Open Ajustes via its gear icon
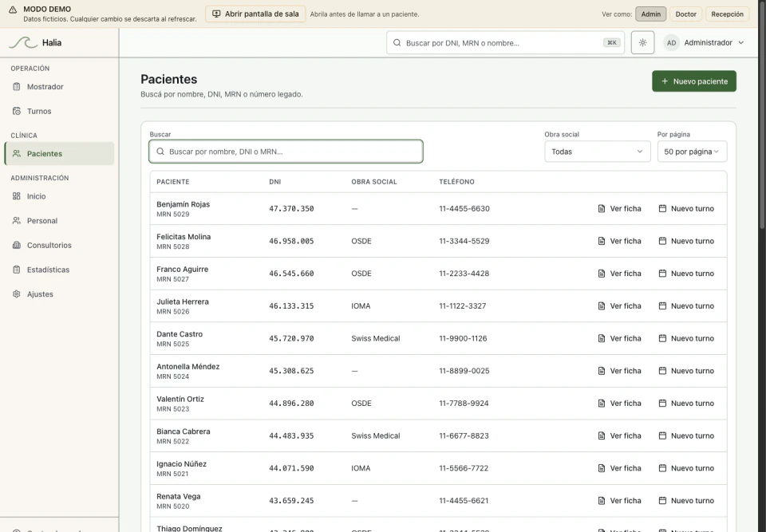The width and height of the screenshot is (766, 532). click(17, 294)
